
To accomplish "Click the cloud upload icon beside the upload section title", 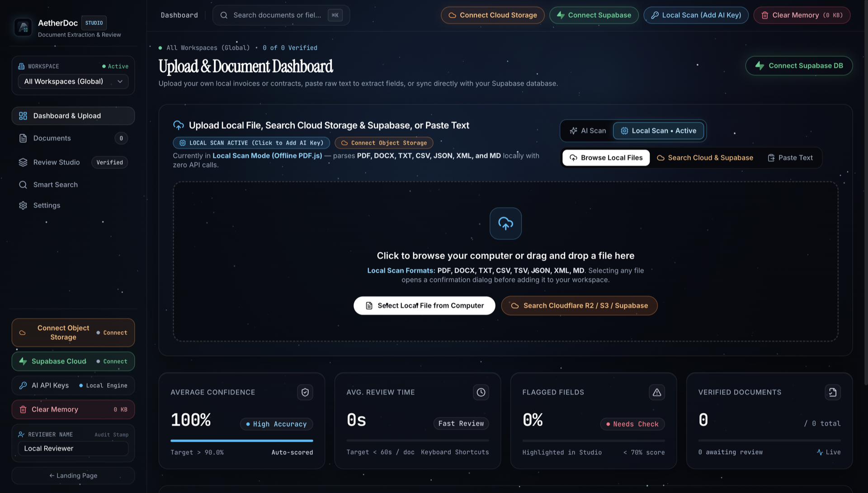I will tap(179, 125).
